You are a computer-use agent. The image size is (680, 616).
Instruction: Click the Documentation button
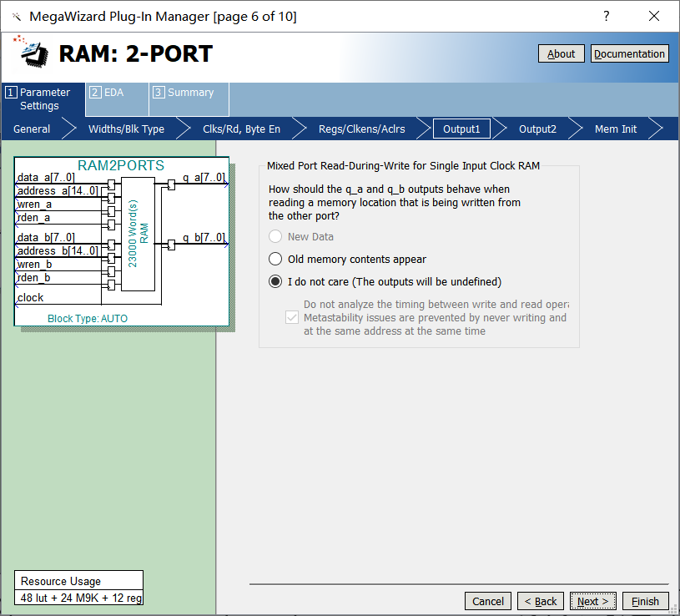point(629,53)
